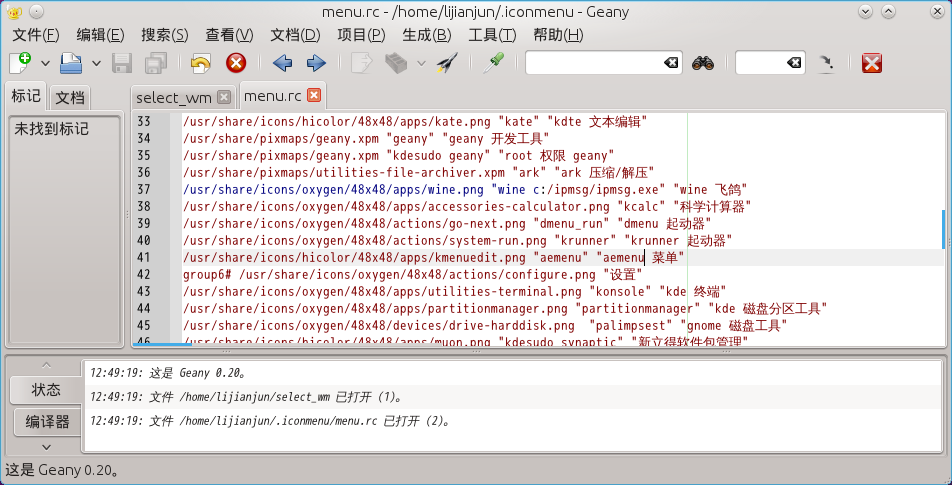This screenshot has width=952, height=485.
Task: Find text with the binoculars icon
Action: 702,63
